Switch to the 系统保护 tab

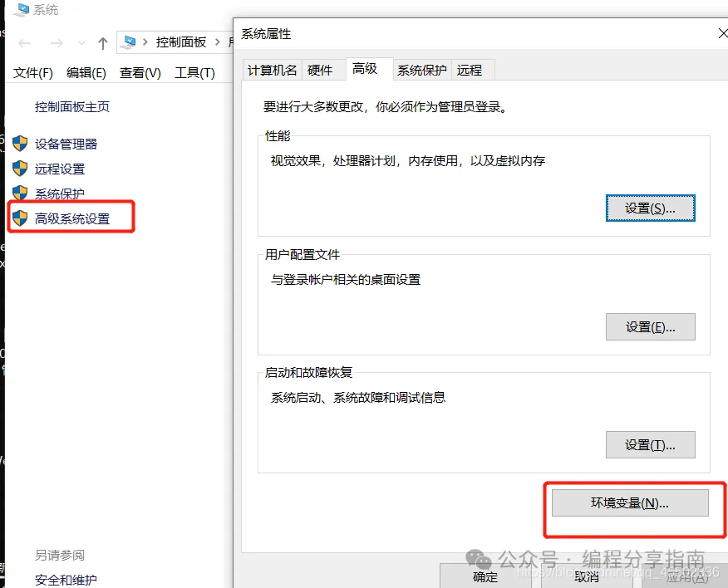(x=422, y=70)
